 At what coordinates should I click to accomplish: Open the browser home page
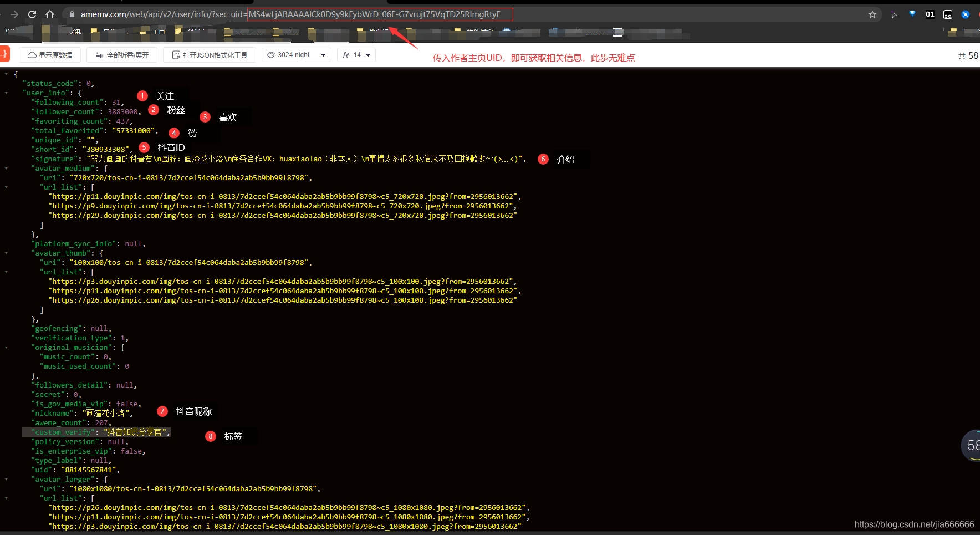(50, 14)
